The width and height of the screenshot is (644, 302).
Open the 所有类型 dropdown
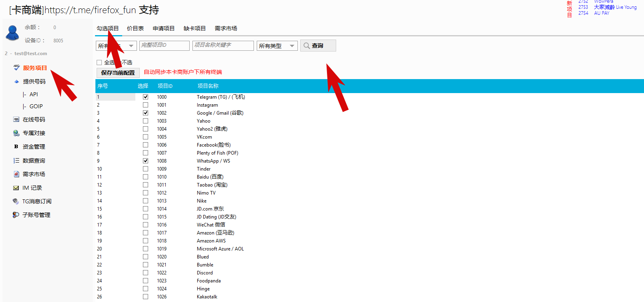click(x=277, y=46)
